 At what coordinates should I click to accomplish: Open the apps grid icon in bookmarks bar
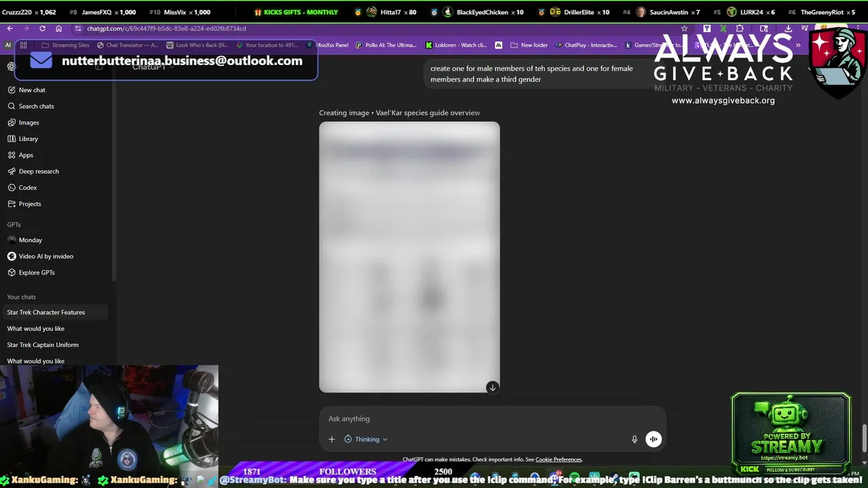click(x=23, y=45)
